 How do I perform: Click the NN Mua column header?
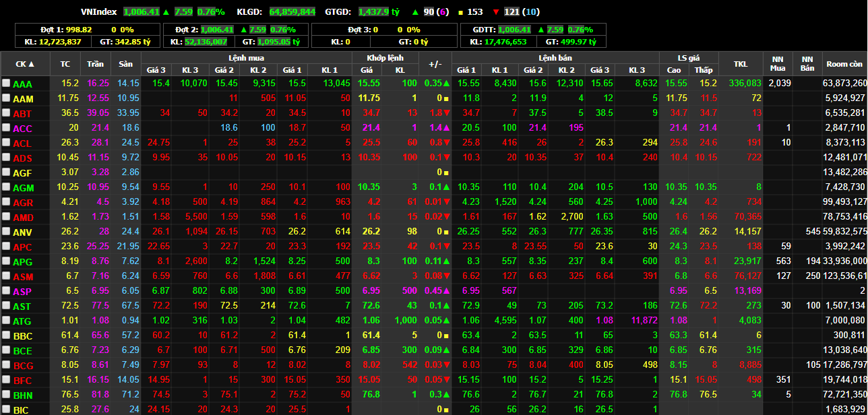[x=778, y=64]
